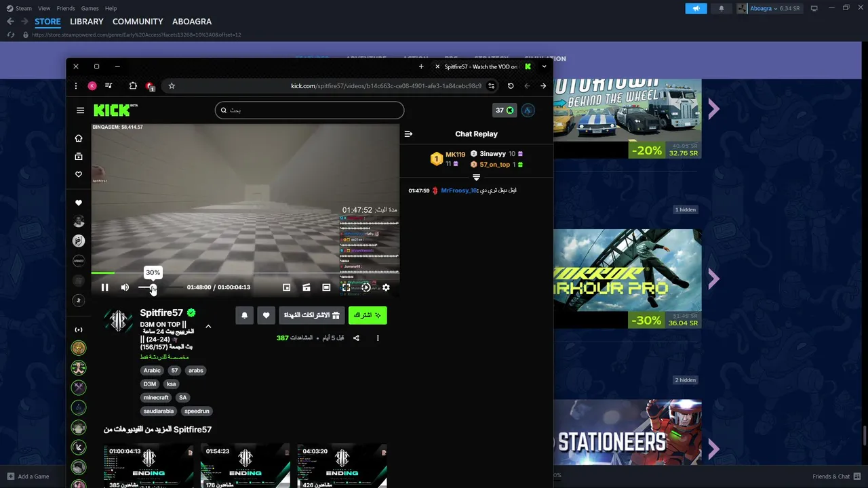Expand the chat leaderboard chevron

pos(476,178)
